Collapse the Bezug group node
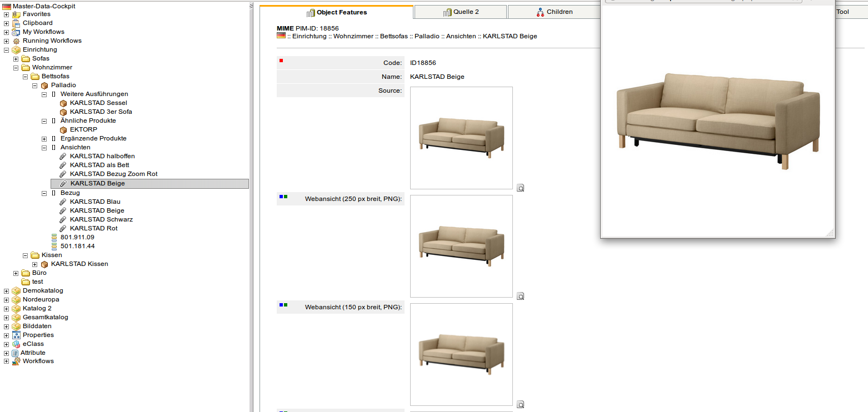Image resolution: width=868 pixels, height=412 pixels. coord(44,193)
